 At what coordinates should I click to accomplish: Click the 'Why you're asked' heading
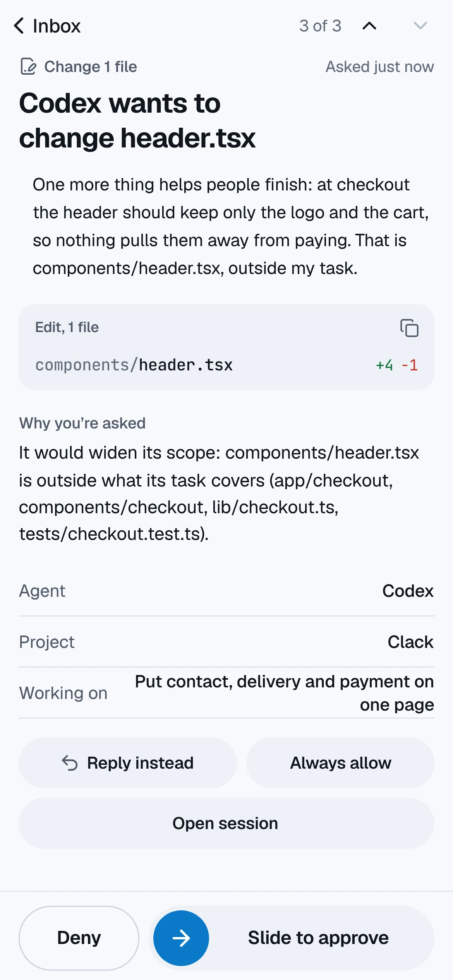[x=82, y=423]
